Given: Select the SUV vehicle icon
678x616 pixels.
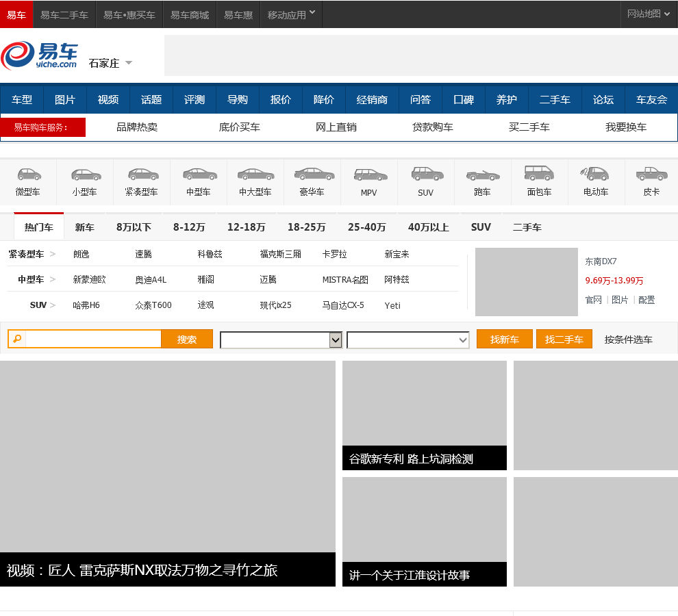Looking at the screenshot, I should tap(427, 174).
